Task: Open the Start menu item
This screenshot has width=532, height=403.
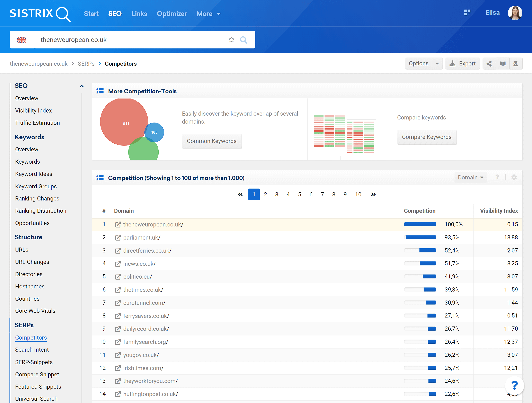Action: click(x=91, y=14)
